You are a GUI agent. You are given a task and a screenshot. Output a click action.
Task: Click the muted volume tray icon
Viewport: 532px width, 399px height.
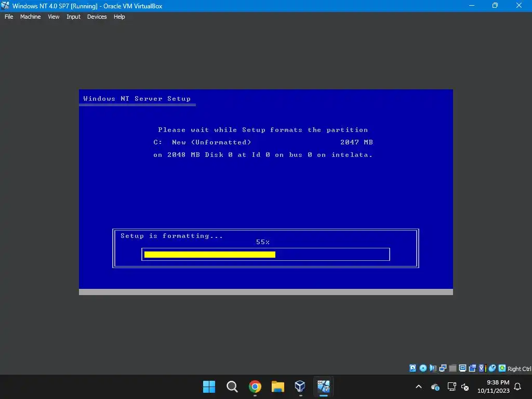tap(465, 387)
